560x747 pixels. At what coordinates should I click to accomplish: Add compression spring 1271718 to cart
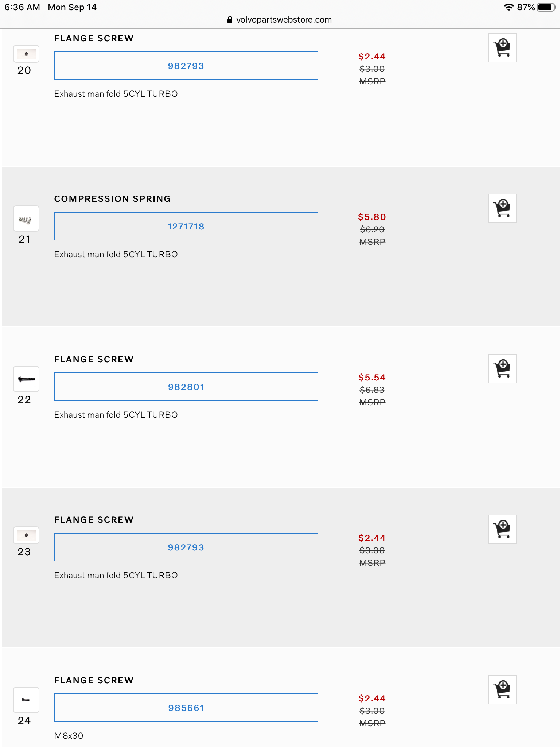point(502,208)
